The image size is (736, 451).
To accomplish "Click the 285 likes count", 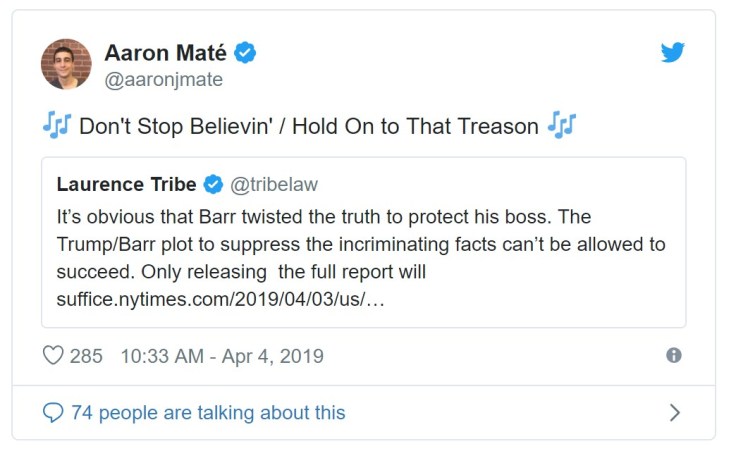I will [86, 356].
